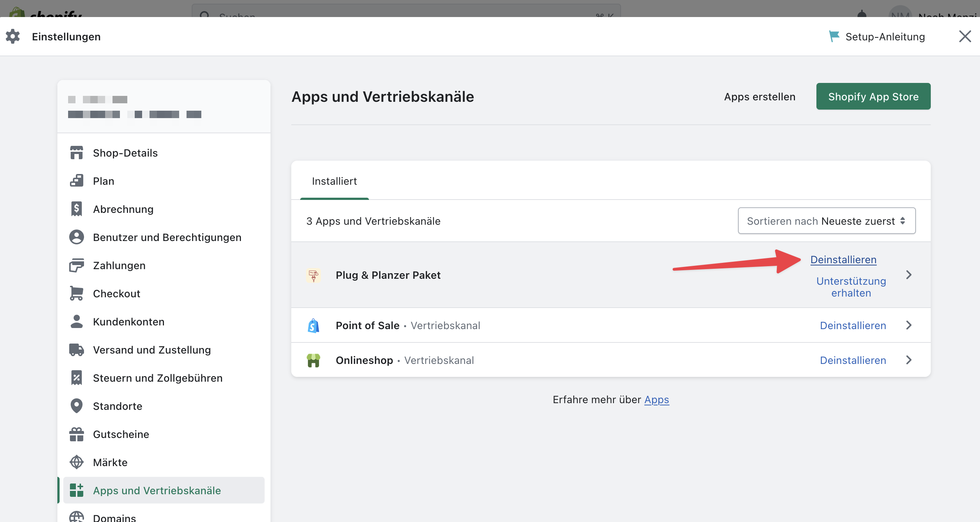980x522 pixels.
Task: Expand Onlineshop row chevron
Action: [909, 360]
